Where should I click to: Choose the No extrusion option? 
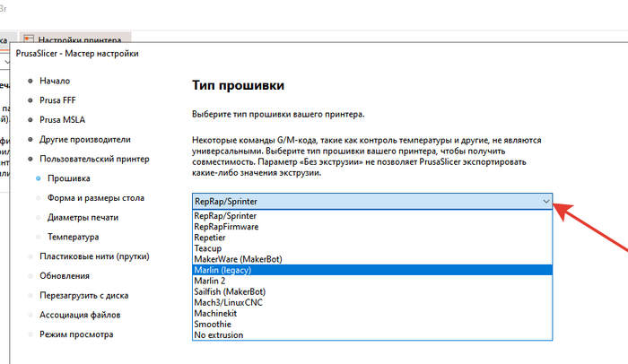click(372, 334)
